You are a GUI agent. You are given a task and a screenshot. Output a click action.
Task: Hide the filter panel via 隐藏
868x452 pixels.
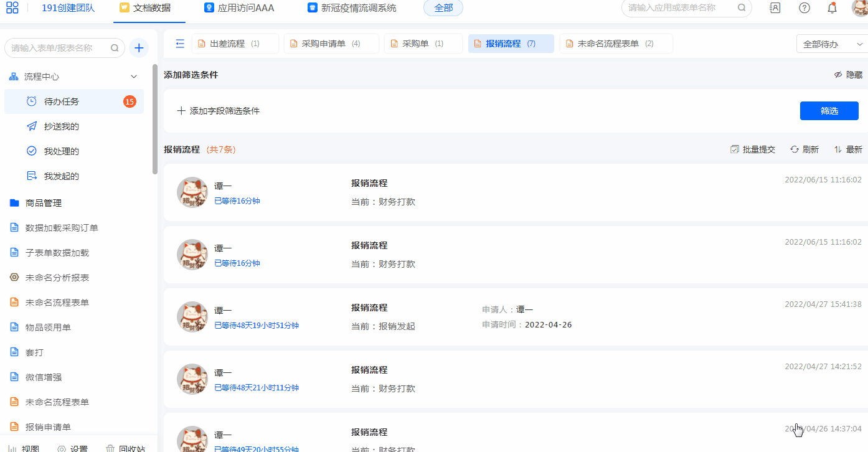tap(848, 75)
